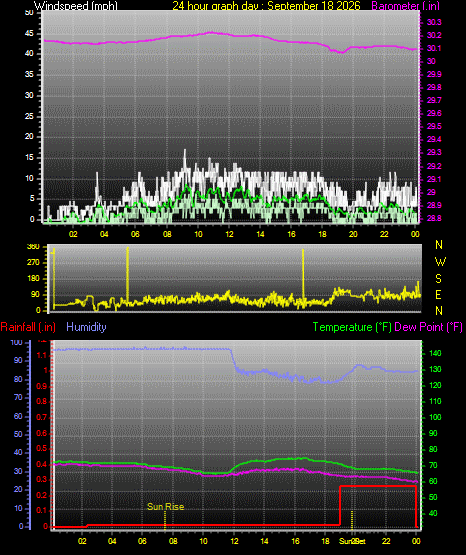Screen dimensions: 466x555
Task: Click the 'Humidity' legend label
Action: (86, 327)
